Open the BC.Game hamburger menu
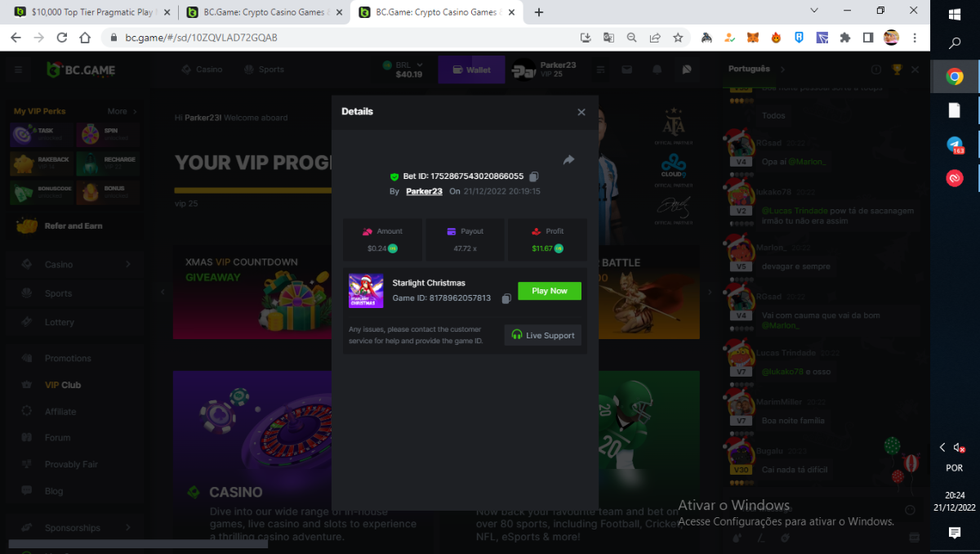 (x=18, y=69)
